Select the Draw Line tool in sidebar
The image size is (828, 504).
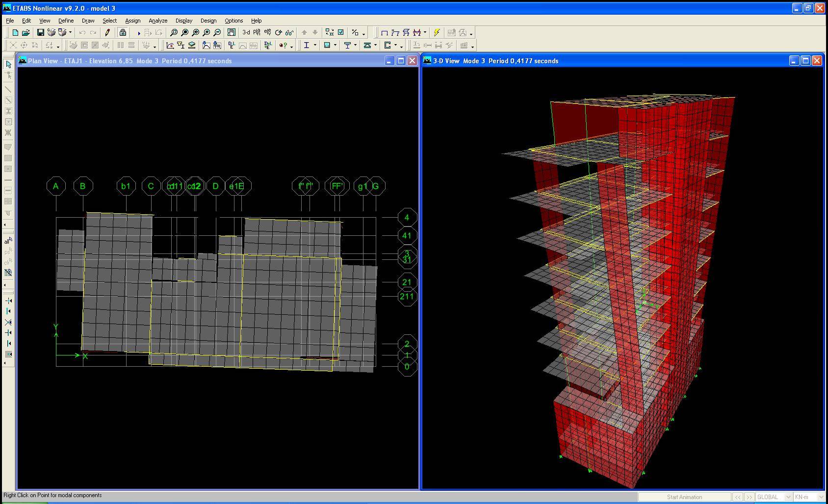pyautogui.click(x=8, y=89)
